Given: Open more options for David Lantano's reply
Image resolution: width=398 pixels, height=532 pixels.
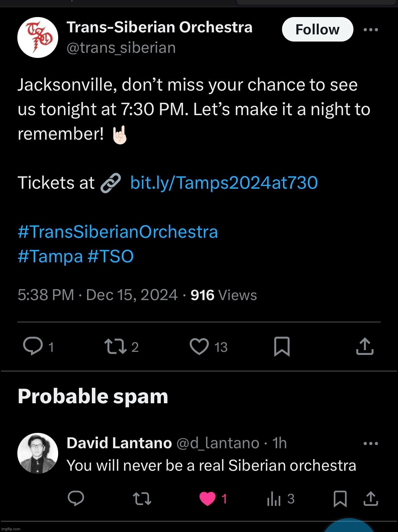Looking at the screenshot, I should pyautogui.click(x=371, y=443).
